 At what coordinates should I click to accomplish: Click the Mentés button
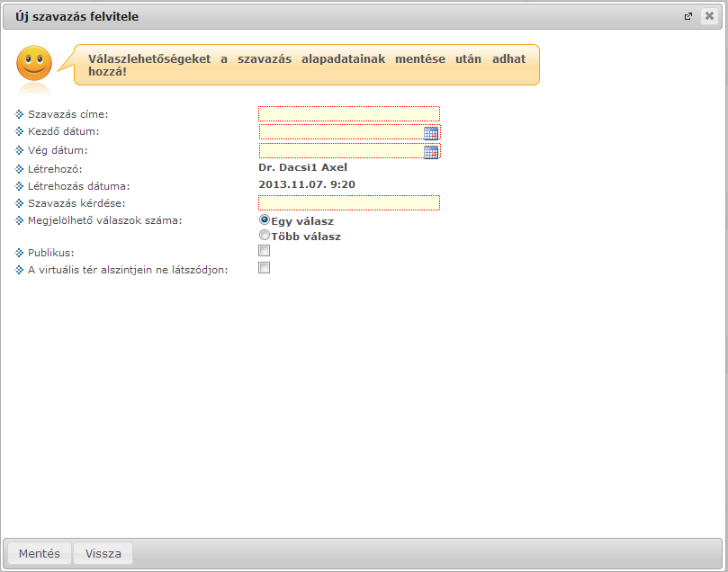pyautogui.click(x=40, y=553)
